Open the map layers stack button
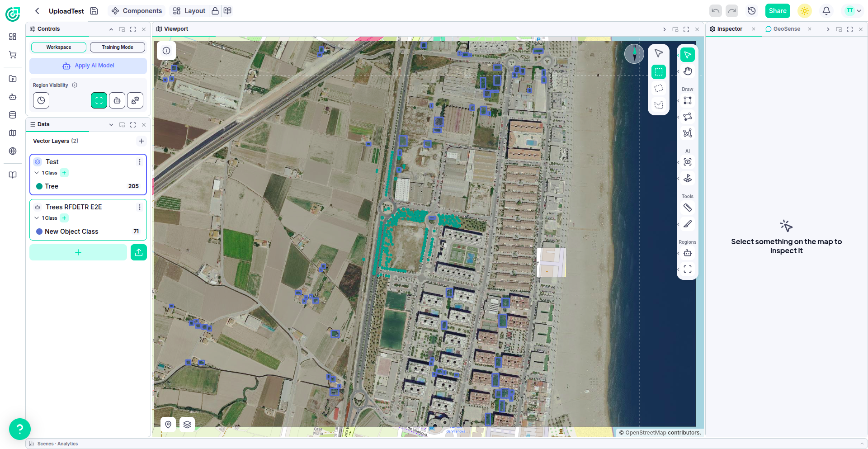Screen dimensions: 868x449 pyautogui.click(x=187, y=425)
